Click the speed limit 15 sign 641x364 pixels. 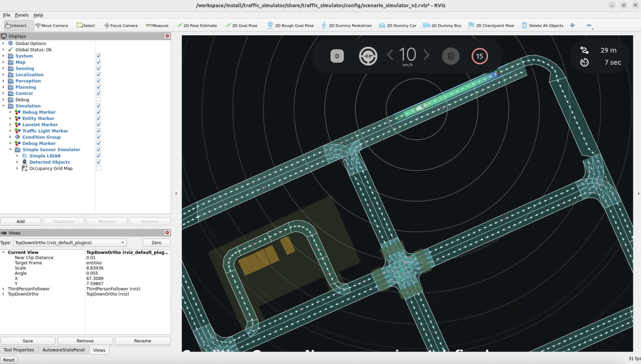click(x=479, y=56)
